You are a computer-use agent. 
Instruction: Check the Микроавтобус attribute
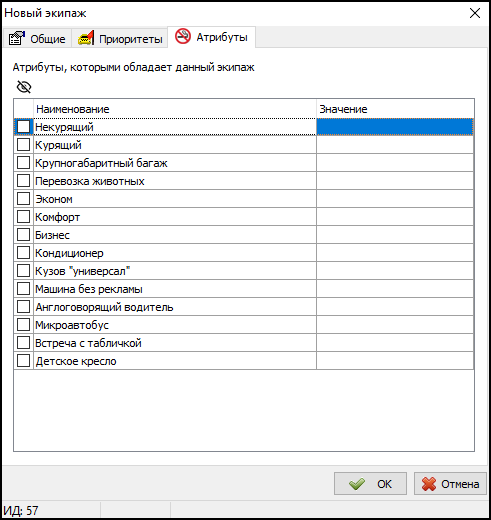[23, 325]
